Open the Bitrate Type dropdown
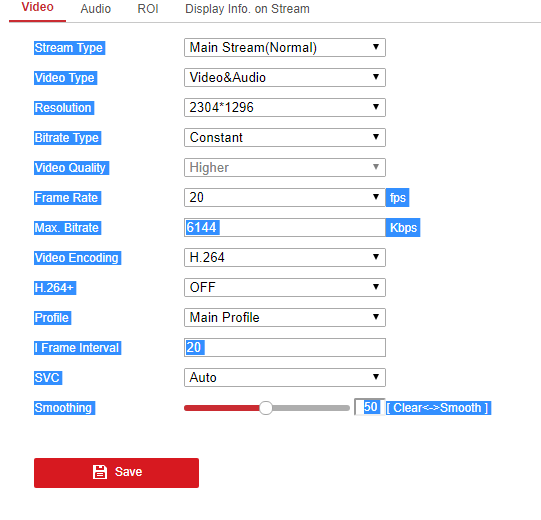The image size is (541, 520). (285, 138)
